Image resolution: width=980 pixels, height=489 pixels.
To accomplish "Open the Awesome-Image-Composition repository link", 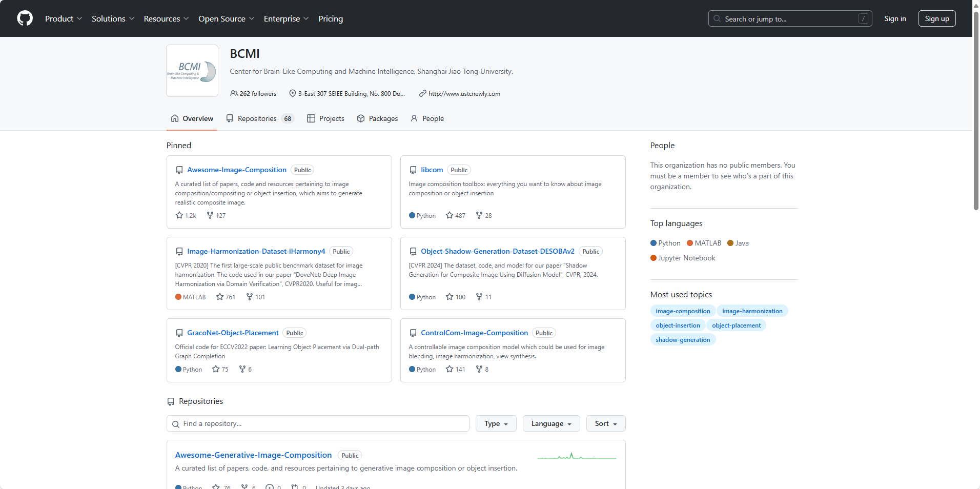I will pos(237,170).
